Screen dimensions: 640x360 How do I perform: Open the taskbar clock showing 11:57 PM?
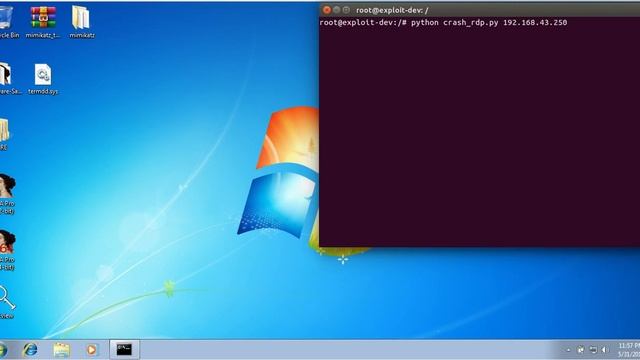click(x=629, y=350)
